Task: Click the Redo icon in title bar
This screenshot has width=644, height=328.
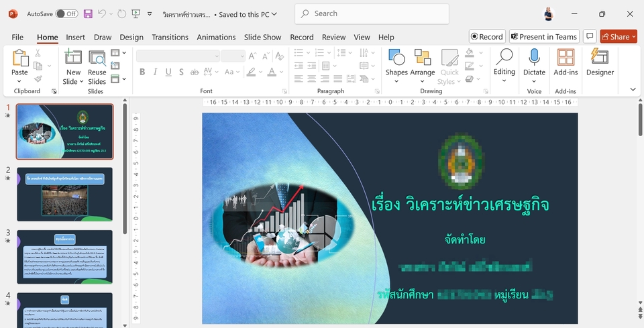Action: (x=122, y=14)
